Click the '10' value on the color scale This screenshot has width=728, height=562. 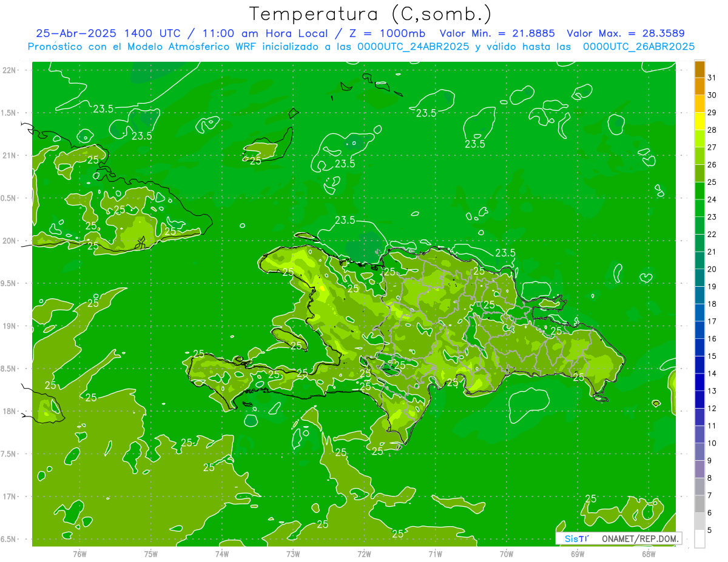[x=712, y=443]
